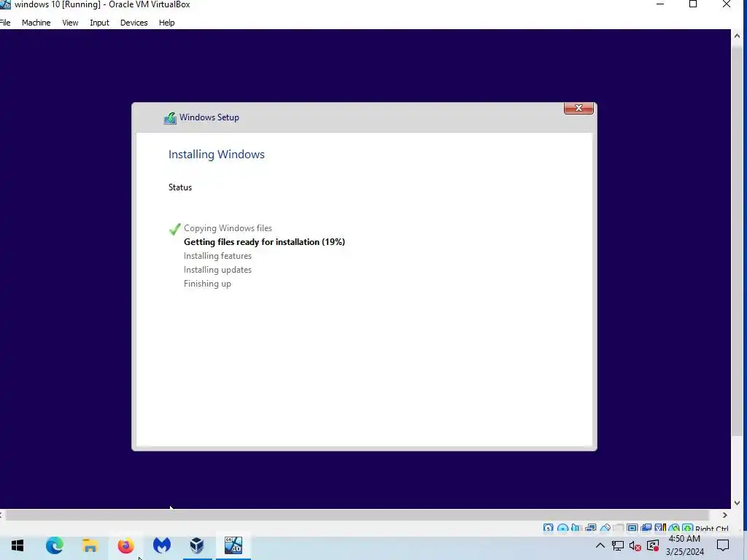747x560 pixels.
Task: Click the display settings status icon
Action: [x=632, y=528]
